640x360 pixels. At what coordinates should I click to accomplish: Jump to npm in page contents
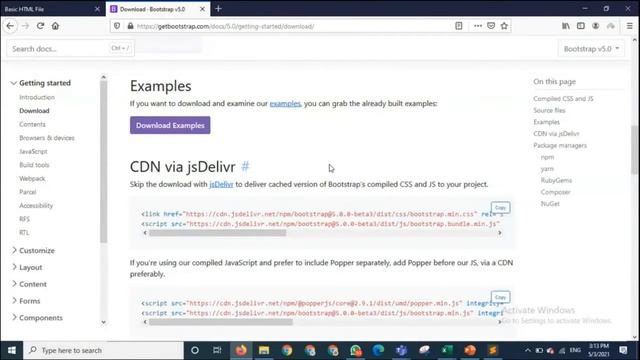click(x=547, y=157)
